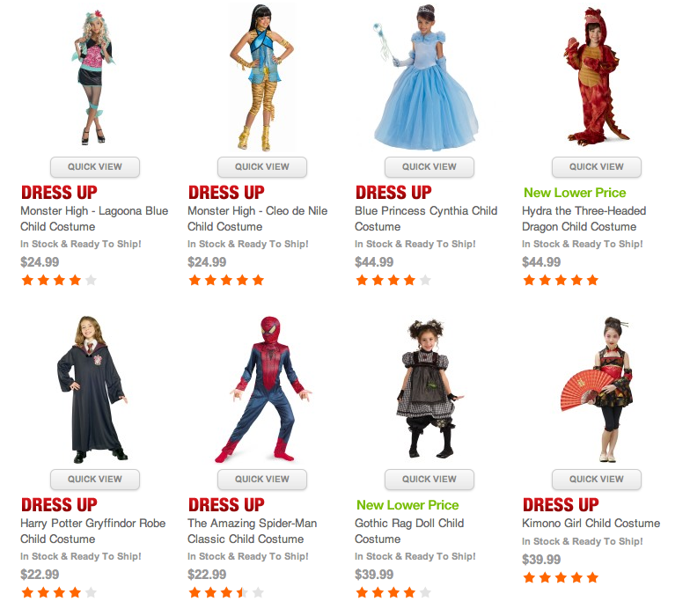
Task: Open Harry Potter Gryffindor Robe Child Costume link
Action: pyautogui.click(x=93, y=532)
